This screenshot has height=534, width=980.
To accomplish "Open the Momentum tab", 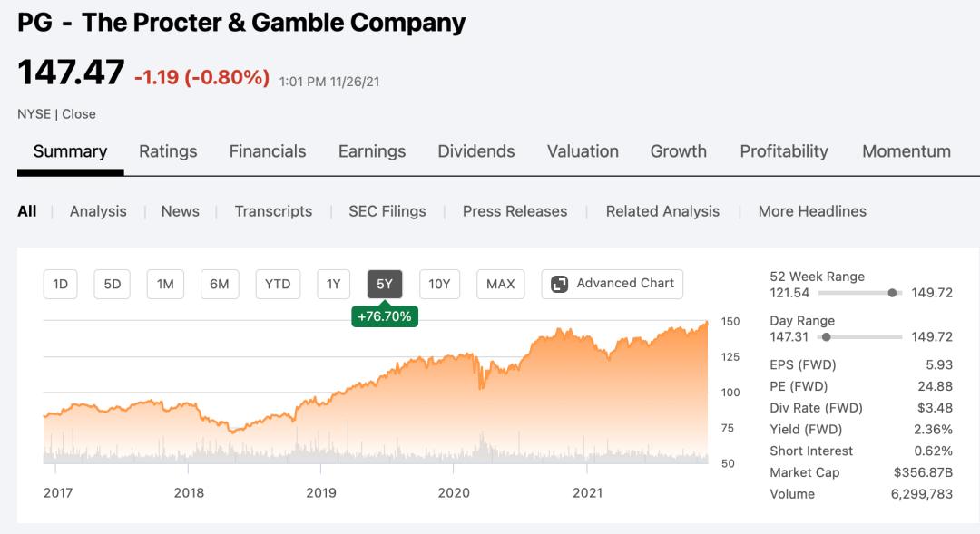I will point(906,151).
